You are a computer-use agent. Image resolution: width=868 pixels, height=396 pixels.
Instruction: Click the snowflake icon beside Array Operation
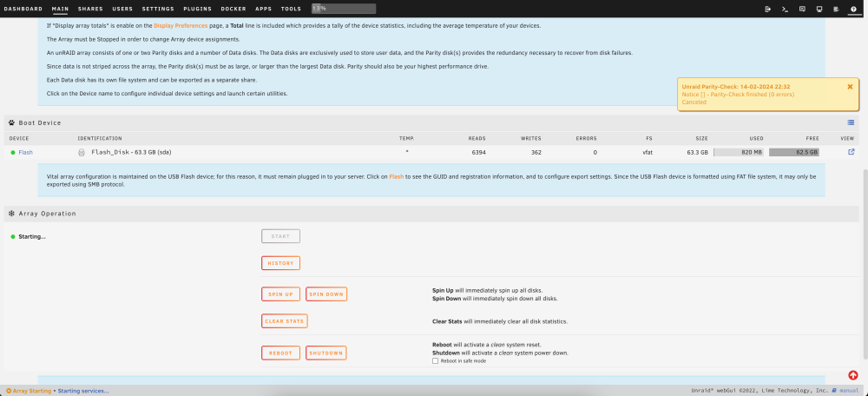click(x=11, y=214)
